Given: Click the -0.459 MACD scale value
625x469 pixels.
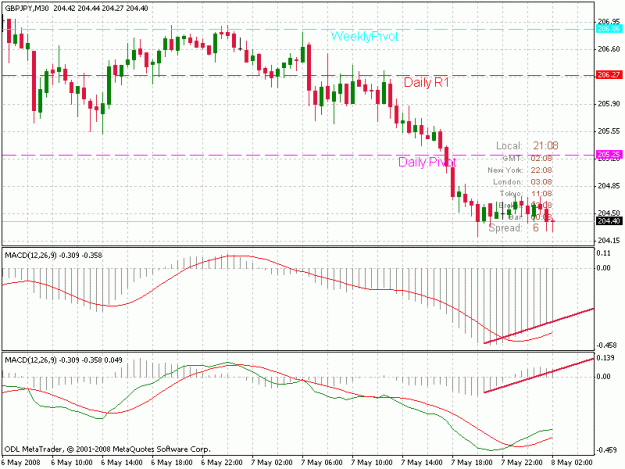Looking at the screenshot, I should (x=606, y=450).
